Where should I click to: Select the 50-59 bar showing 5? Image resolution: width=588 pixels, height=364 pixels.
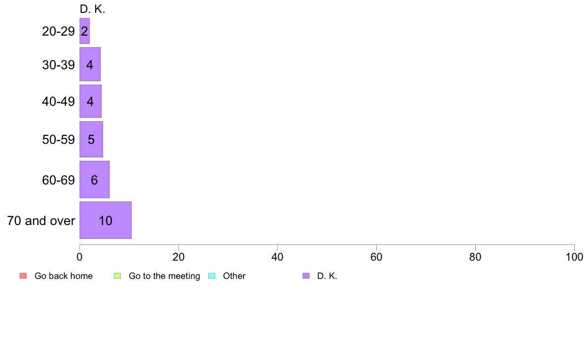click(91, 139)
